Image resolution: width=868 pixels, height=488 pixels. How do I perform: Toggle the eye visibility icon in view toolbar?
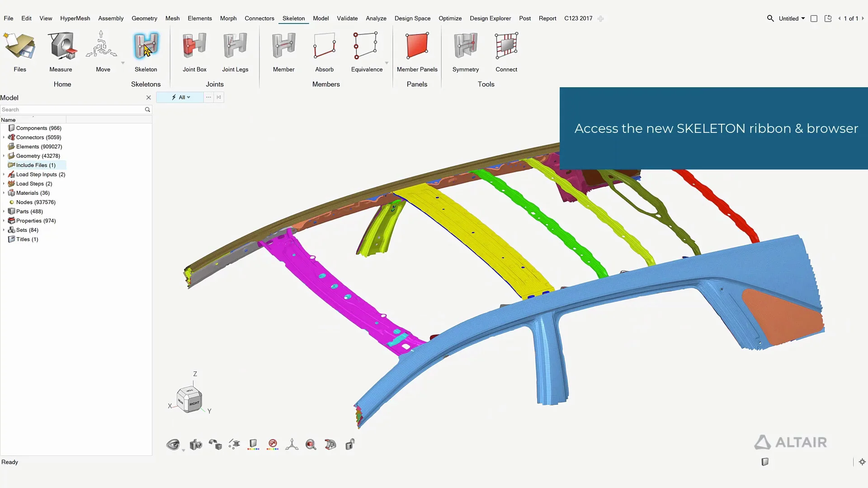[x=173, y=445]
